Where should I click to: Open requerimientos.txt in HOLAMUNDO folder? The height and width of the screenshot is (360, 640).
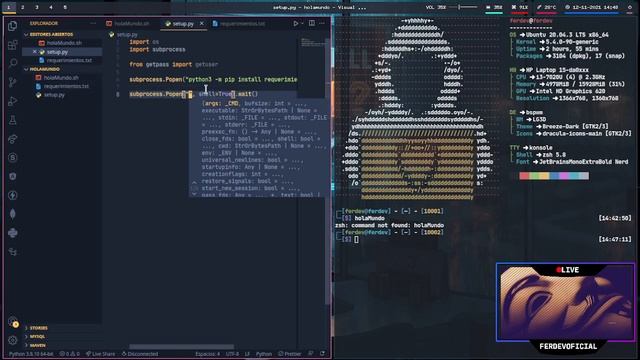pos(61,86)
